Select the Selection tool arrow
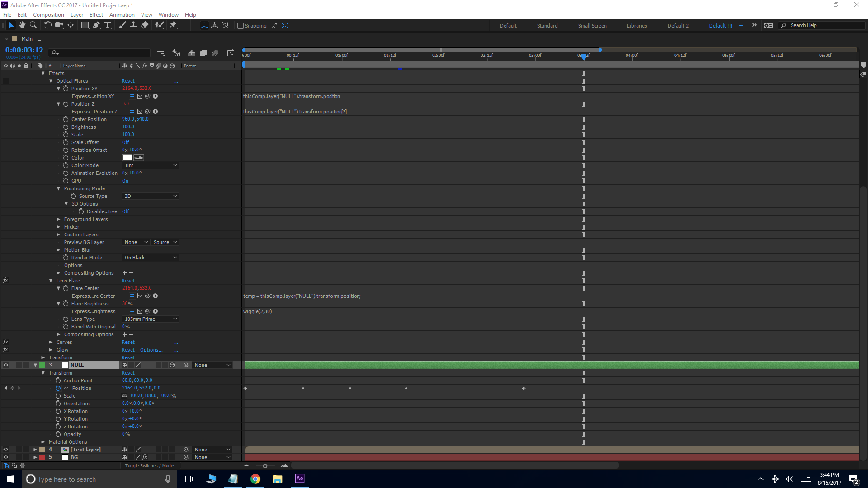 [x=11, y=25]
